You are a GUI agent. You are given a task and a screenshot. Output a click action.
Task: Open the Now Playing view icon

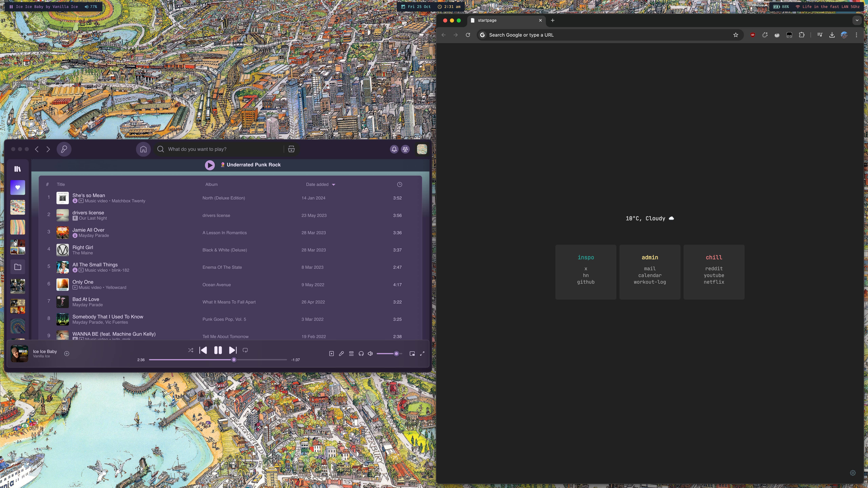(x=332, y=354)
